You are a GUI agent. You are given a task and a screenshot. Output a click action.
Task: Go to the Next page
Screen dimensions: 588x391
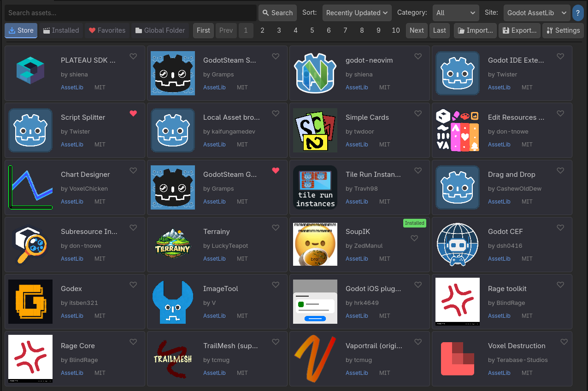tap(417, 30)
